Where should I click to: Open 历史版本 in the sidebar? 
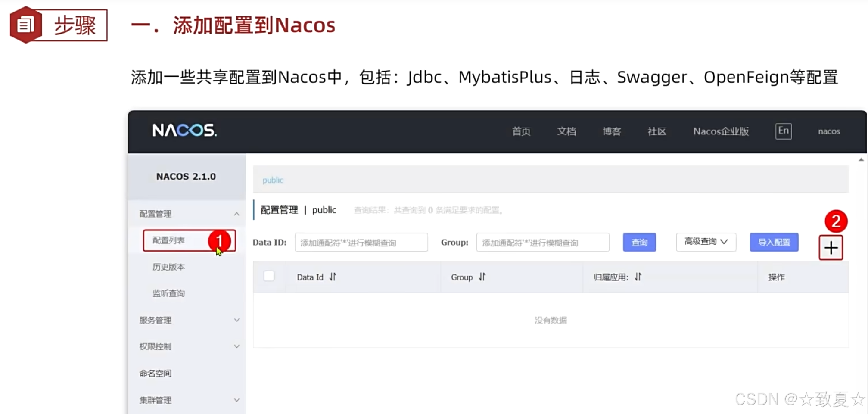click(x=168, y=267)
